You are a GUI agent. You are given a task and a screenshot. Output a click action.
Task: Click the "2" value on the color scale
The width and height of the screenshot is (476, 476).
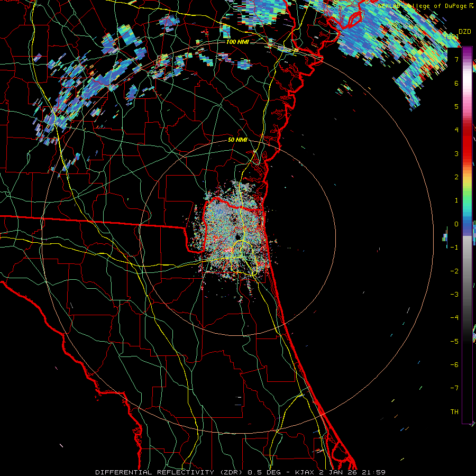click(456, 177)
